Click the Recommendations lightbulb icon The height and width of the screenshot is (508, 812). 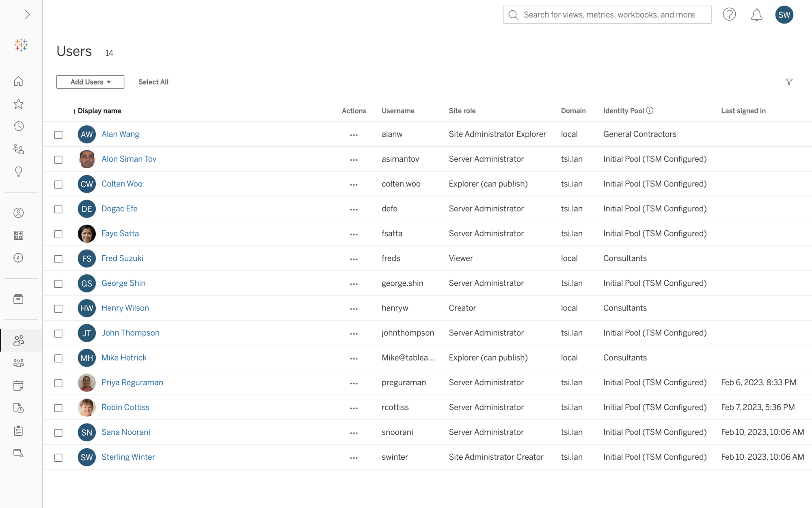pos(19,172)
